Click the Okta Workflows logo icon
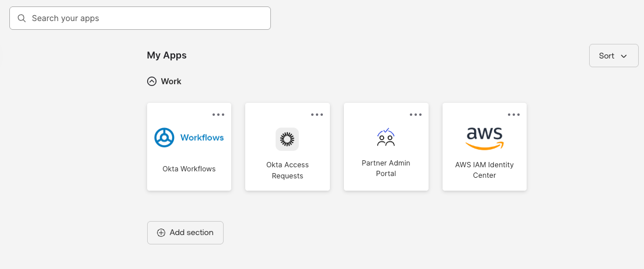 pos(165,137)
